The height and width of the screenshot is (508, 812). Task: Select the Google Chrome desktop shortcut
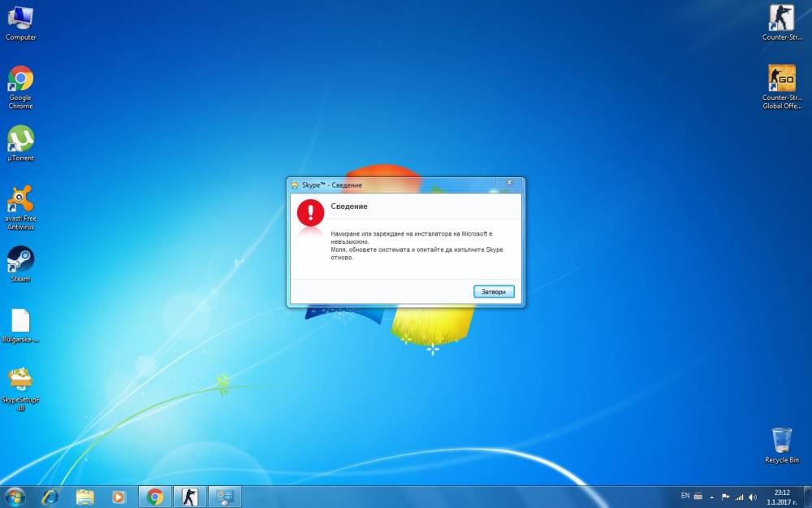click(x=21, y=87)
